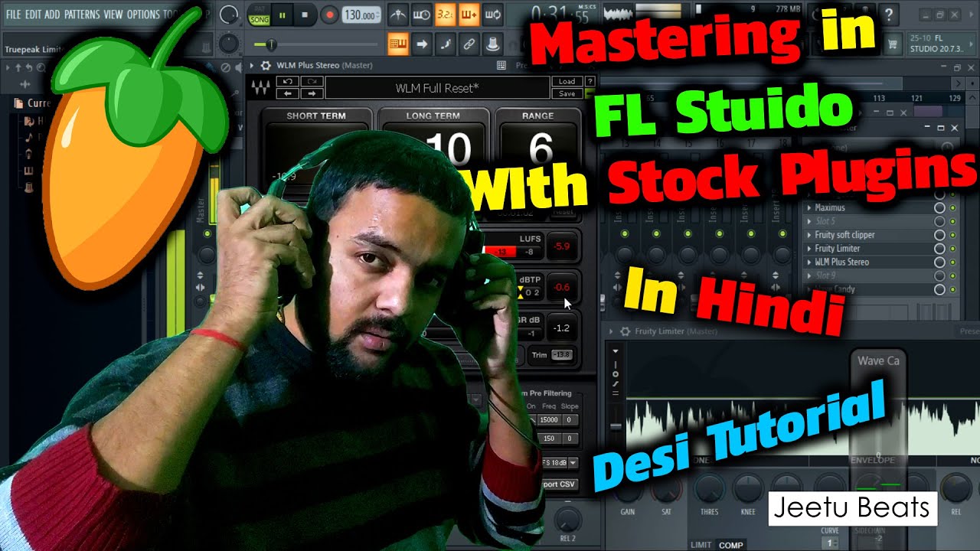
Task: Open the FILE menu
Action: pyautogui.click(x=14, y=14)
